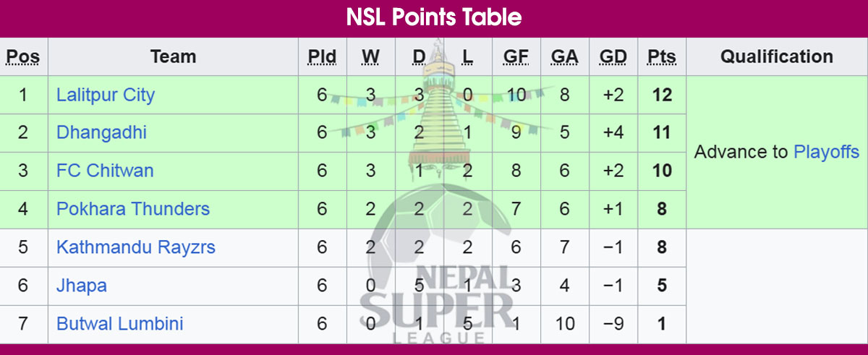
Task: Click Lalitpur City's 12 points cell
Action: pyautogui.click(x=662, y=95)
